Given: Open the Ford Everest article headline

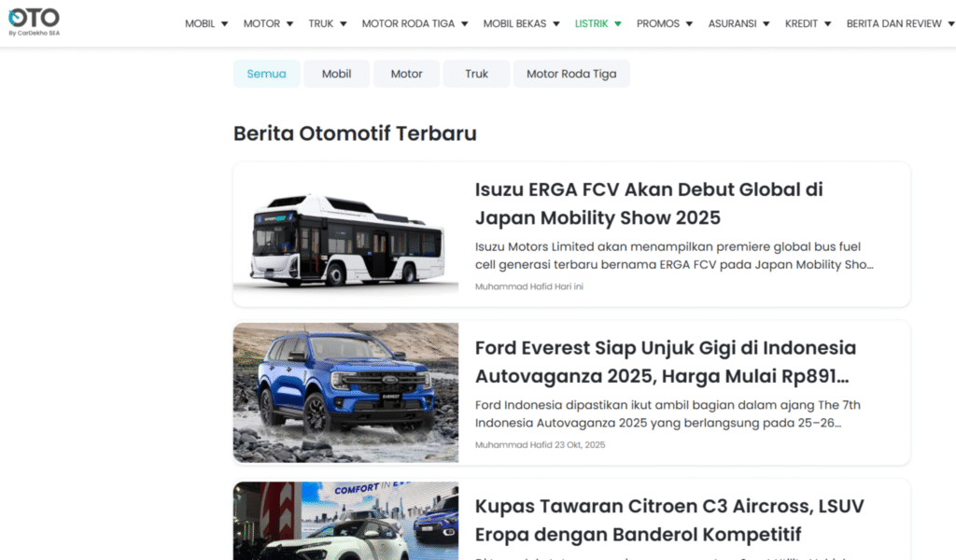Looking at the screenshot, I should point(665,362).
